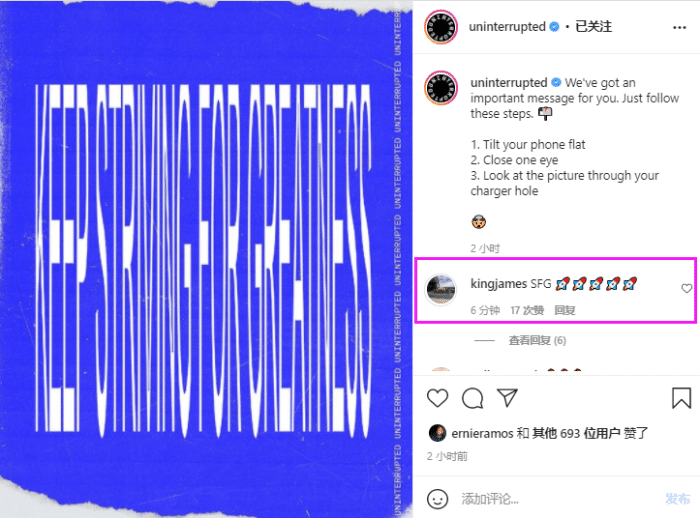
Task: Click 回复 under kingjames comment
Action: [x=564, y=310]
